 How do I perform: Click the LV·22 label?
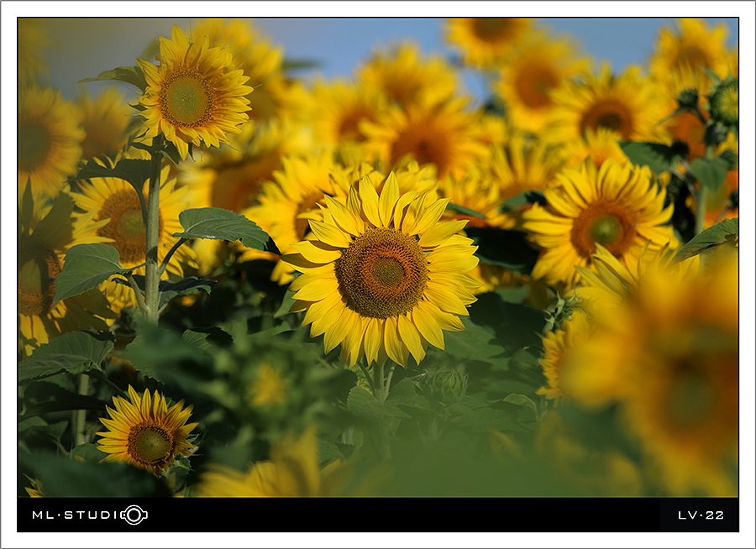click(701, 515)
